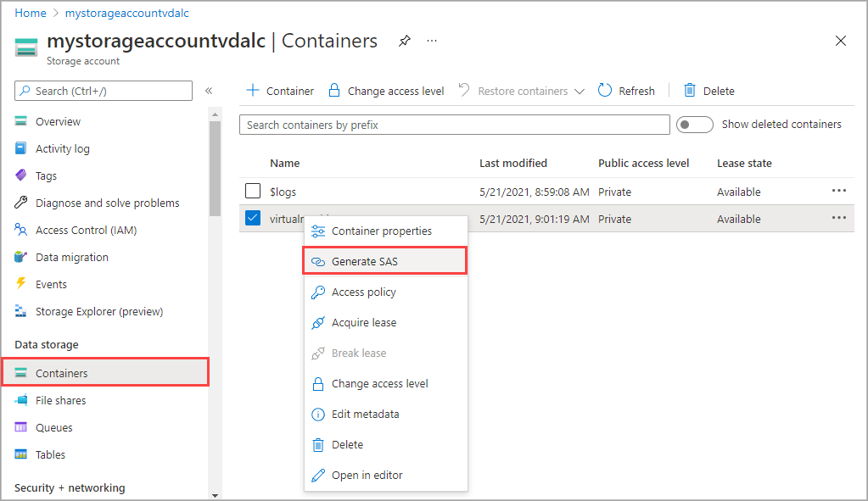Check the $logs container checkbox
868x501 pixels.
click(x=252, y=191)
